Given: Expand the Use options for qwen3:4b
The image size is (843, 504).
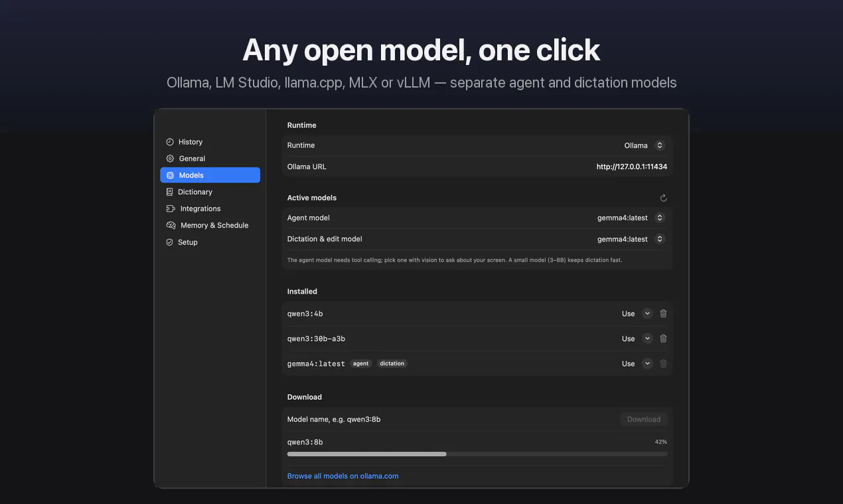Looking at the screenshot, I should (x=647, y=314).
